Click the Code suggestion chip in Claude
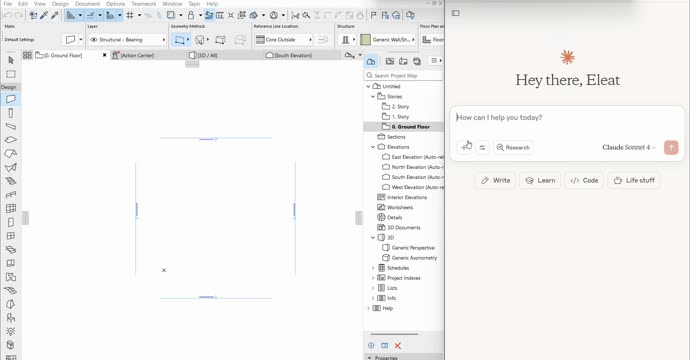Viewport: 690px width, 360px height. tap(584, 180)
